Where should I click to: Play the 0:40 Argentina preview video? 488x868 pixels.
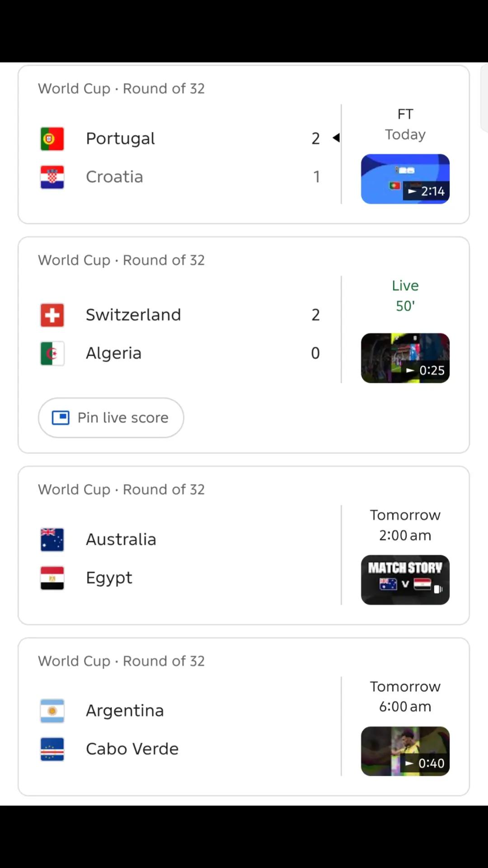(x=405, y=751)
